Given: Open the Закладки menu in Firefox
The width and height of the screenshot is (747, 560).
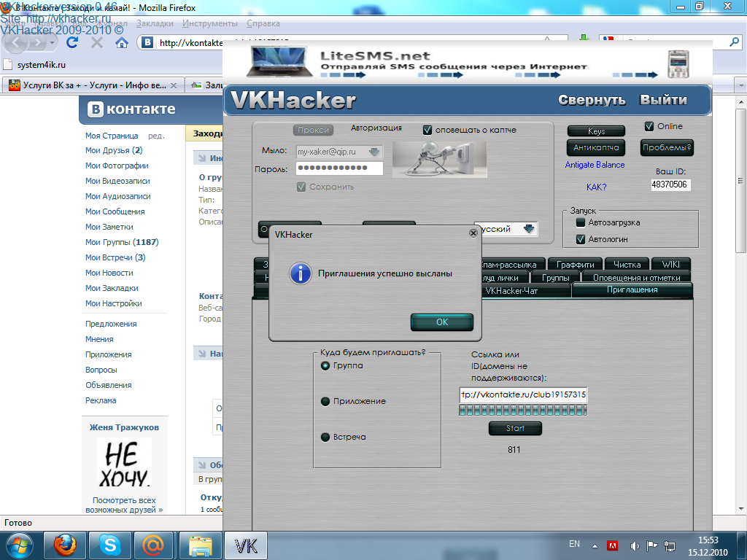Looking at the screenshot, I should pyautogui.click(x=155, y=23).
